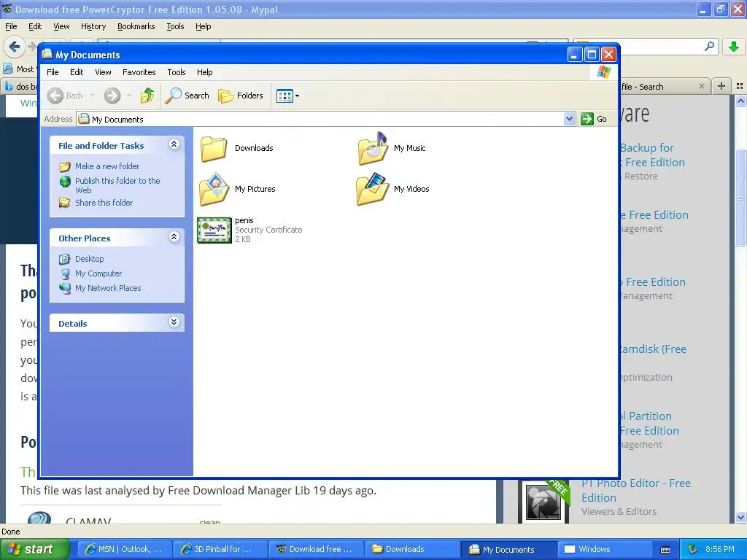The image size is (747, 560).
Task: Expand the Details panel
Action: pos(174,322)
